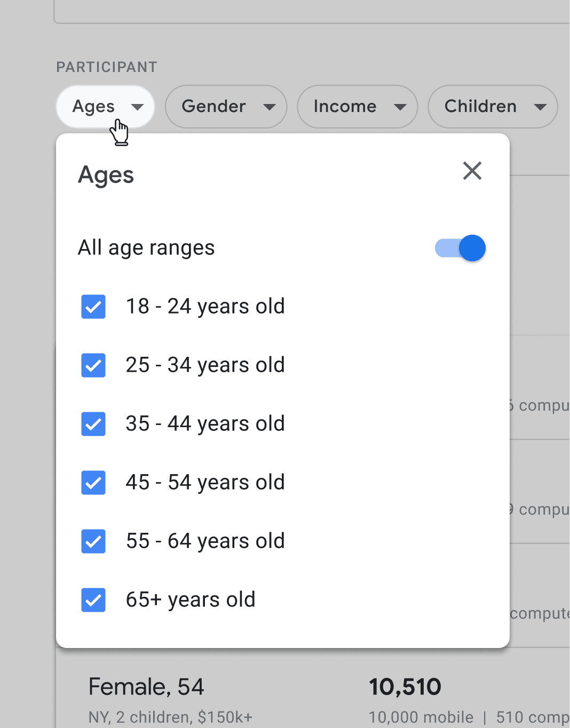
Task: Uncheck the 18 - 24 years old checkbox
Action: [x=93, y=307]
